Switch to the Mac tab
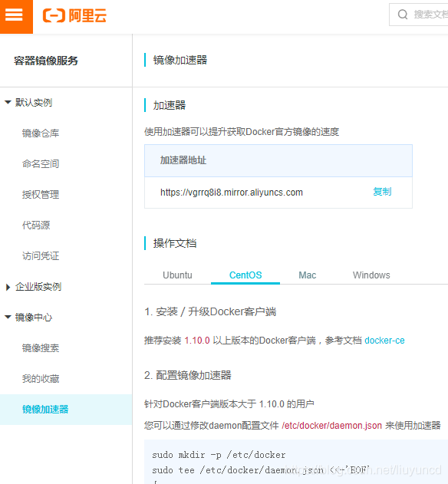 (307, 275)
